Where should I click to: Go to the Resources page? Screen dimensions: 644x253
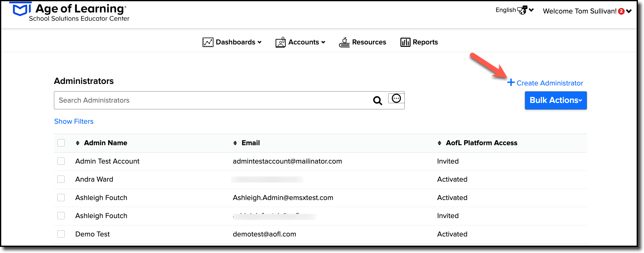tap(362, 42)
